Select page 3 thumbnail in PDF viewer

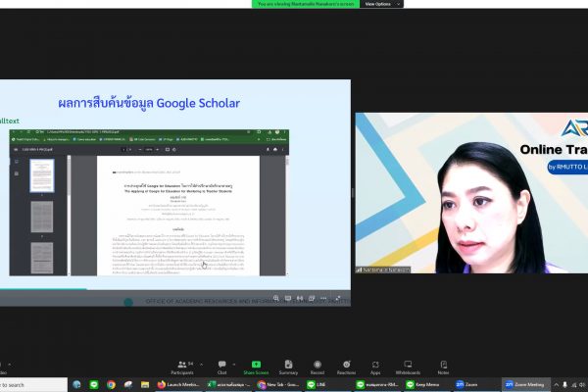coord(42,258)
